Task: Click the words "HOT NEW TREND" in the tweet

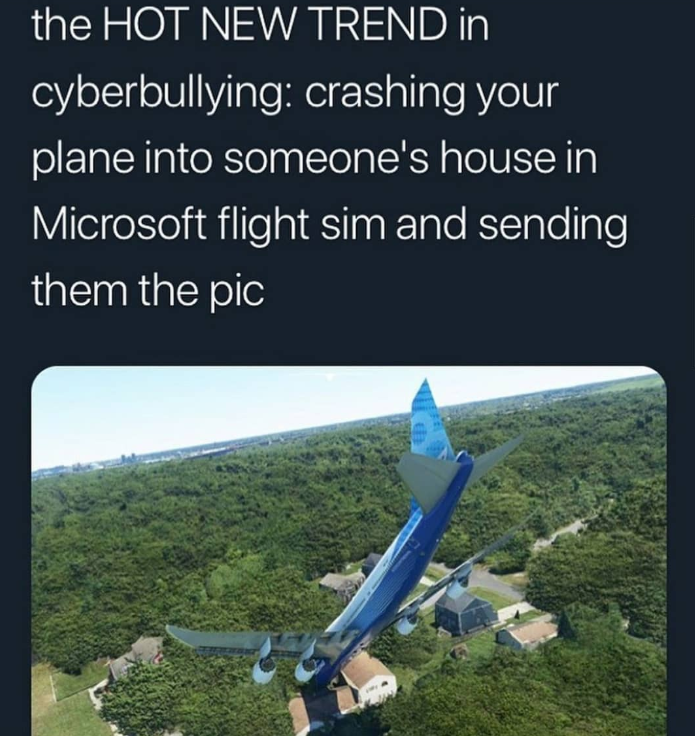Action: 274,25
